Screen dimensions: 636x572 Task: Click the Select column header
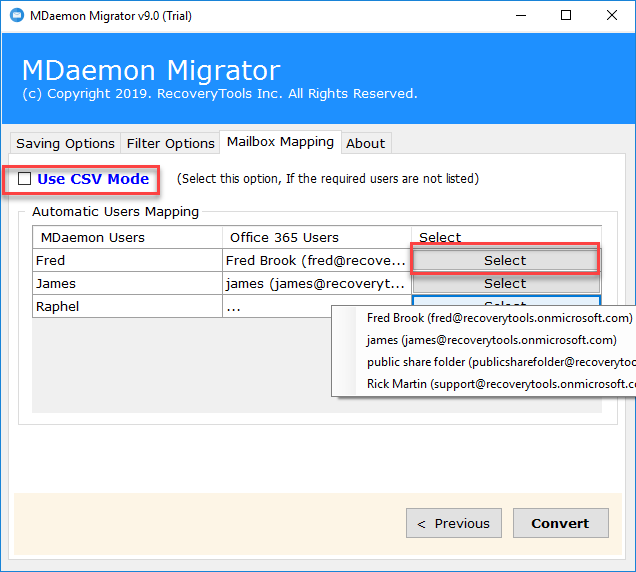click(x=507, y=237)
